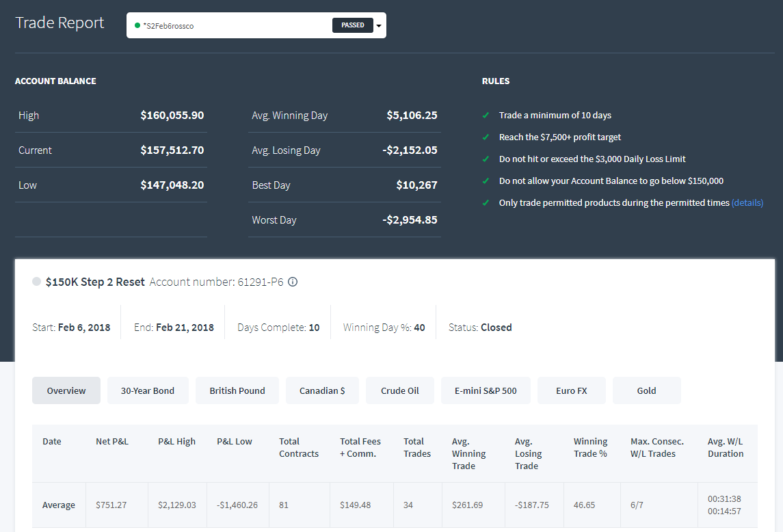The height and width of the screenshot is (532, 783).
Task: Click the account number info icon
Action: [293, 282]
